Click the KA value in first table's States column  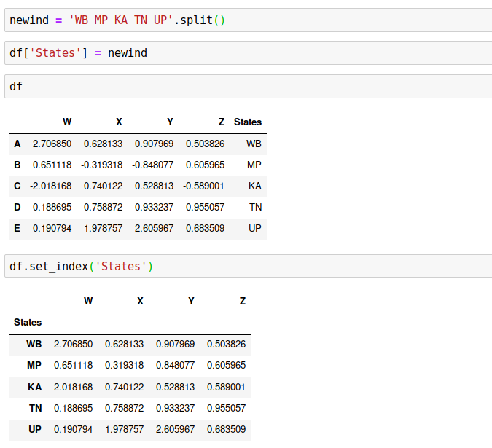tap(254, 186)
